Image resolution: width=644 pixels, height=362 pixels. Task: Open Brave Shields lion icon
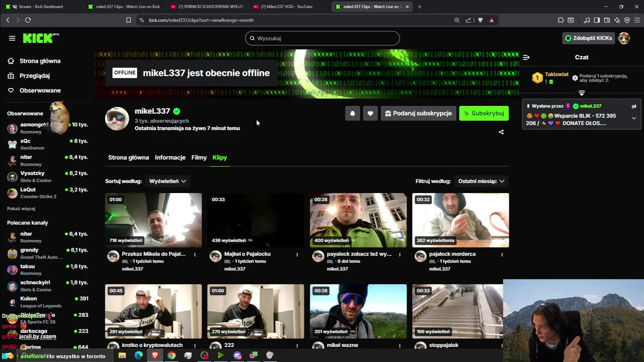tap(480, 20)
